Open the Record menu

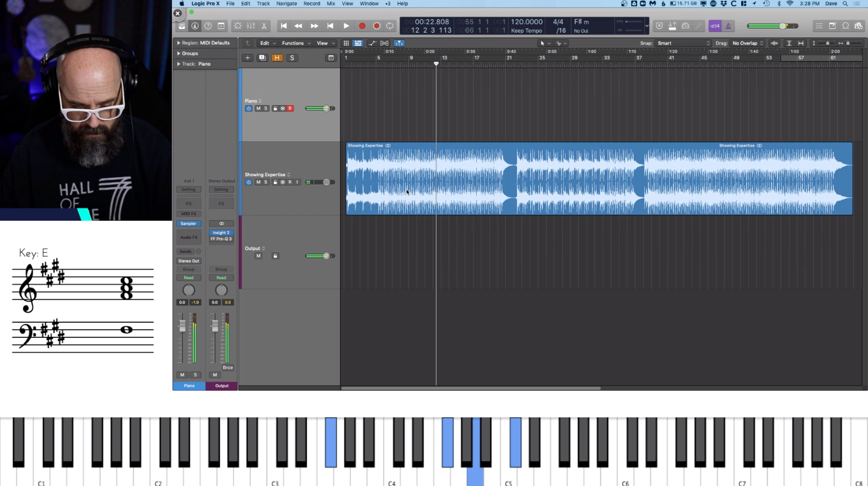312,4
